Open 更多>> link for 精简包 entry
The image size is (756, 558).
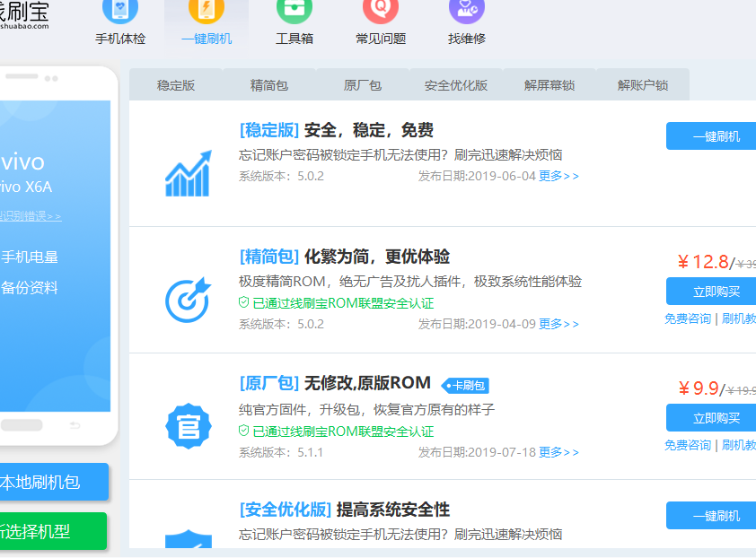(558, 324)
